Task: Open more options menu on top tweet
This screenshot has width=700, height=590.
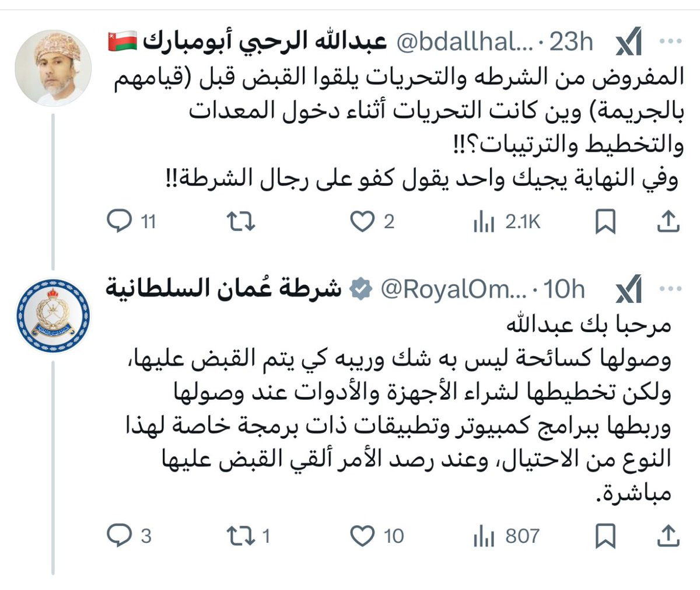Action: click(670, 41)
